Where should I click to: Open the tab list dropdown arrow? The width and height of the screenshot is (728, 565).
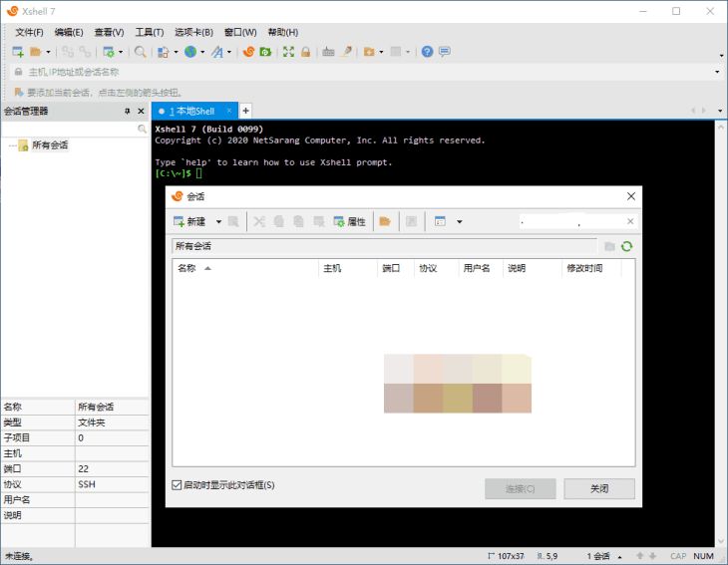pyautogui.click(x=720, y=111)
